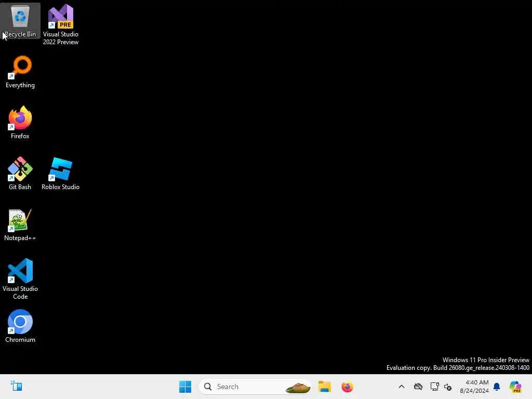This screenshot has height=399, width=532.
Task: Select the Roblox Studio shortcut
Action: tap(60, 174)
